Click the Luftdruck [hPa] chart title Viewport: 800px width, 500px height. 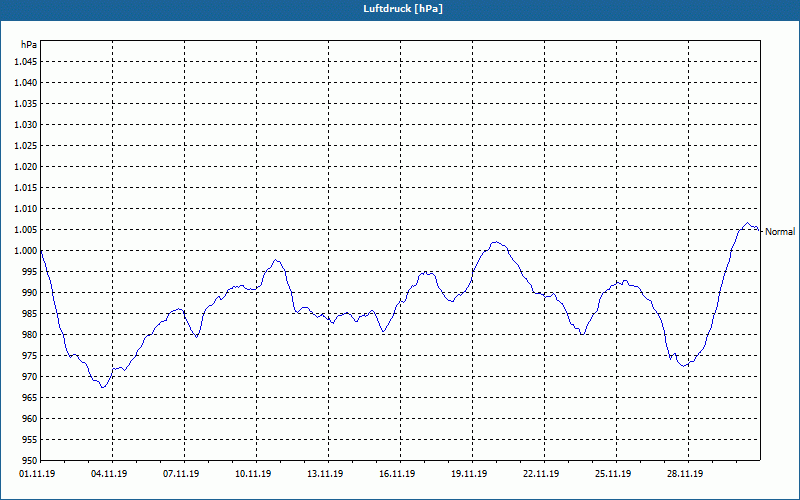click(403, 9)
